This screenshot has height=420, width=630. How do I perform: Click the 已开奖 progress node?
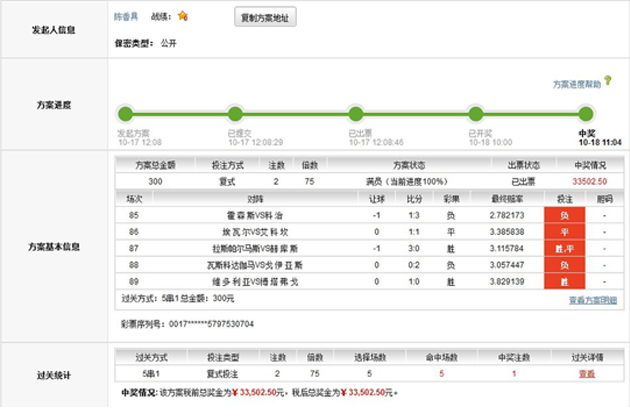tap(476, 113)
